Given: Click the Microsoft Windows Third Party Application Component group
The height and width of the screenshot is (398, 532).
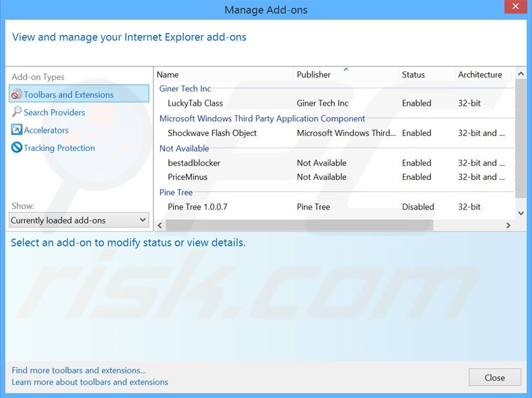Looking at the screenshot, I should 262,119.
